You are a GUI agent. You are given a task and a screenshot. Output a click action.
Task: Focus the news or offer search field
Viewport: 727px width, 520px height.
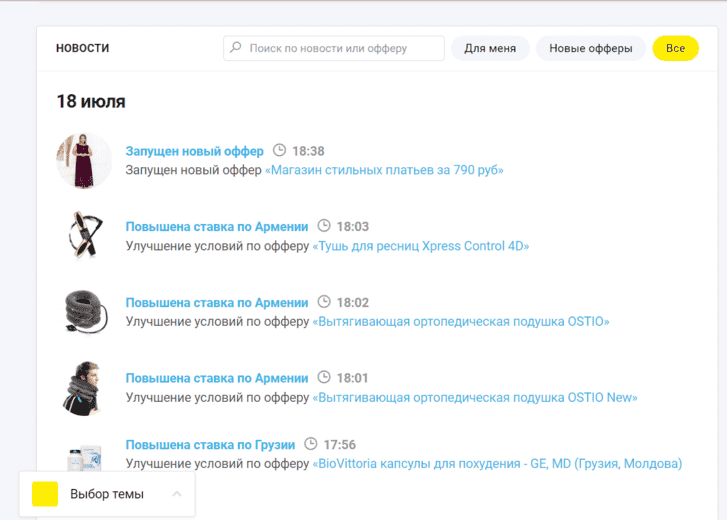334,48
